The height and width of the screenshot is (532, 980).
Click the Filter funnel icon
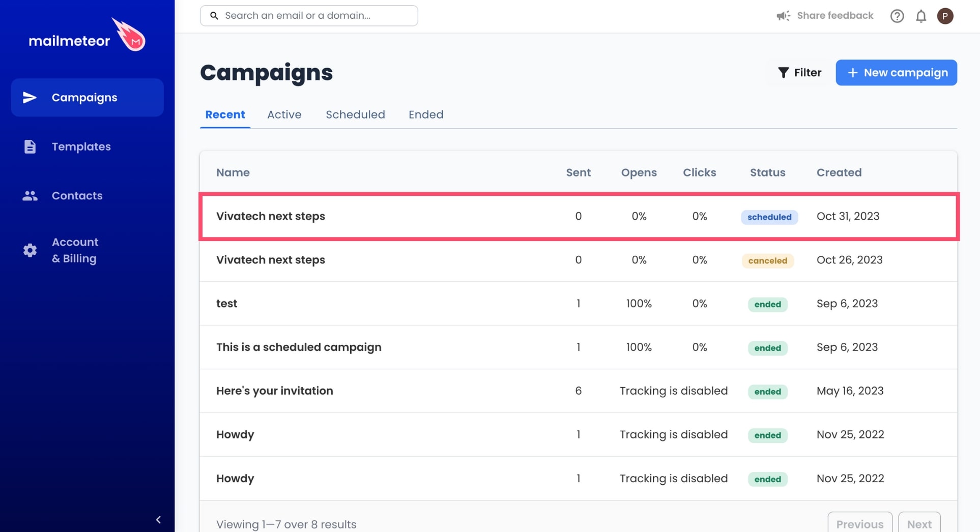click(x=784, y=73)
